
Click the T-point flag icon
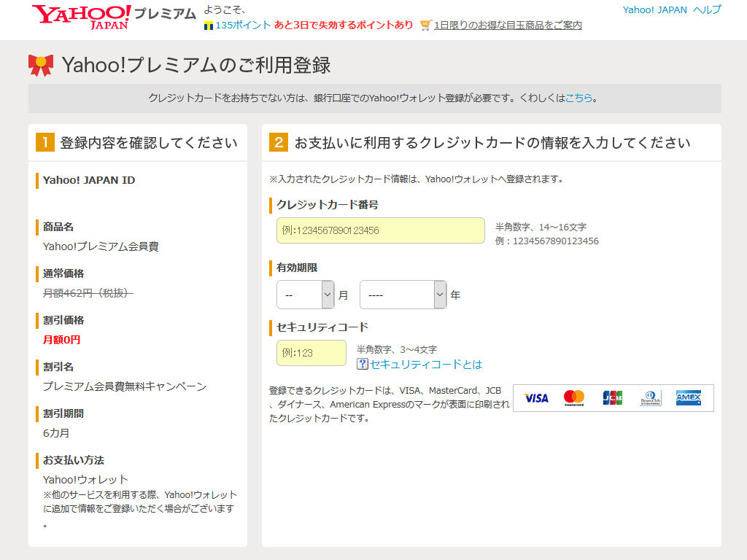[208, 26]
